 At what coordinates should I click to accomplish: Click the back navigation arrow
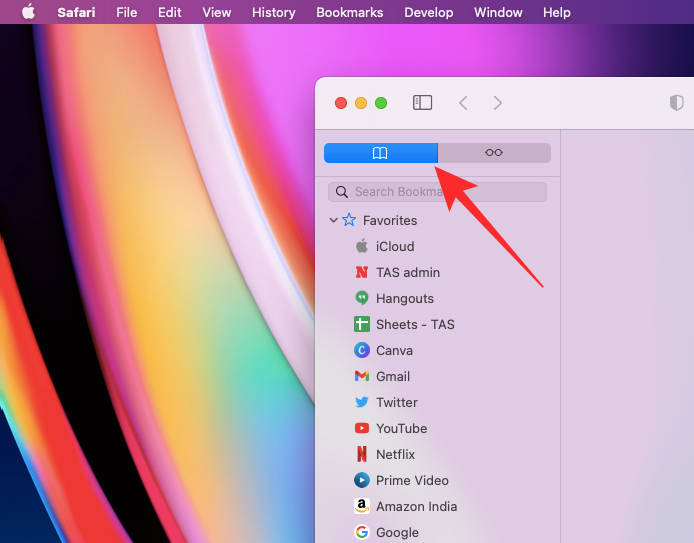point(463,103)
